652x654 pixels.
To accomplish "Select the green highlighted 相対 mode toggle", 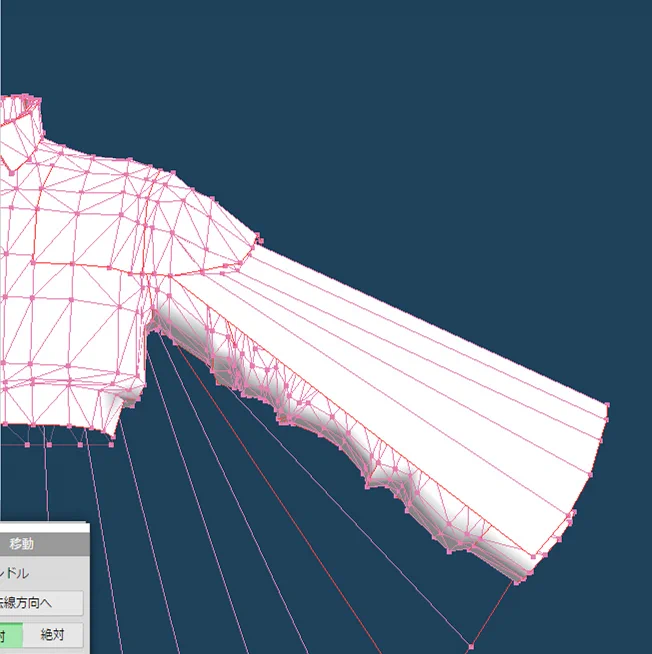I will tap(11, 635).
